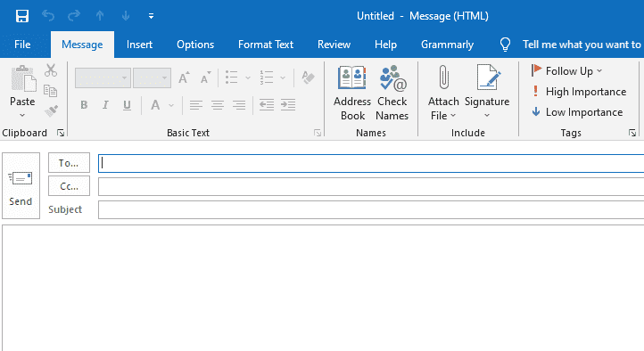
Task: Open the Clipboard dialog launcher
Action: tap(61, 133)
